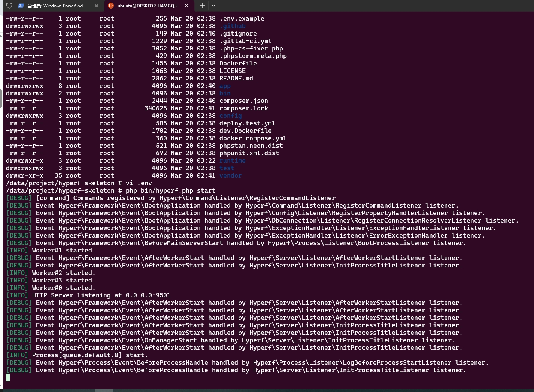Click the 'Worker#3 started.' log line
The height and width of the screenshot is (392, 534).
[51, 281]
